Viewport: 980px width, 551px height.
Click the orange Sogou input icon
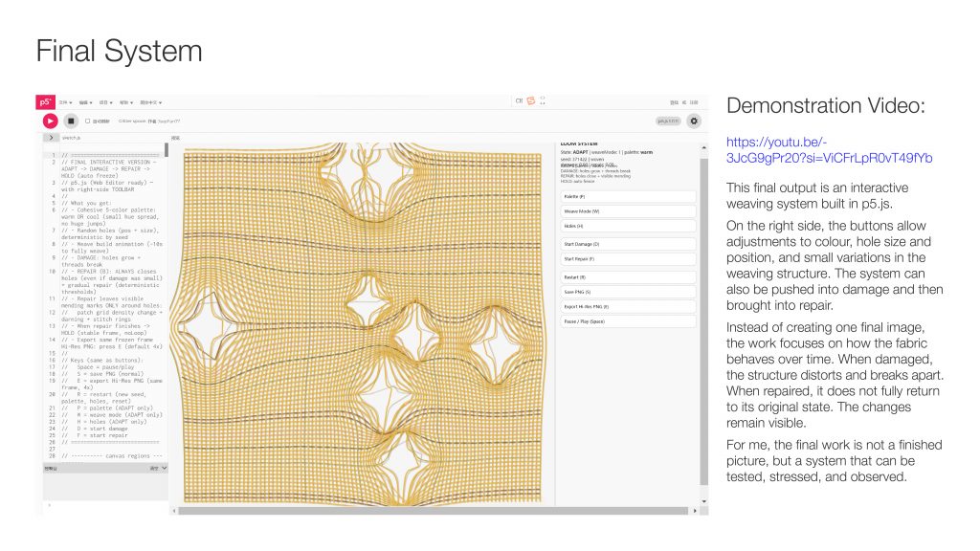tap(530, 100)
